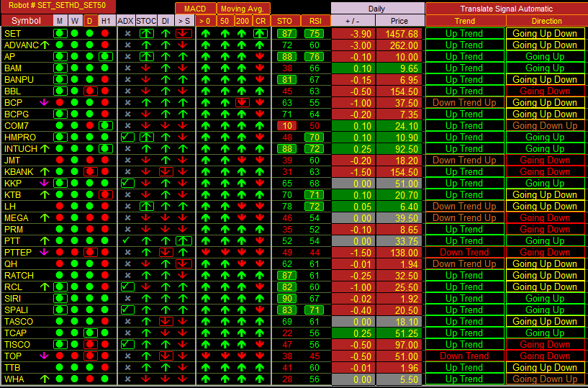Viewport: 588px width, 388px height.
Task: Select the W timeframe column header
Action: tap(76, 21)
